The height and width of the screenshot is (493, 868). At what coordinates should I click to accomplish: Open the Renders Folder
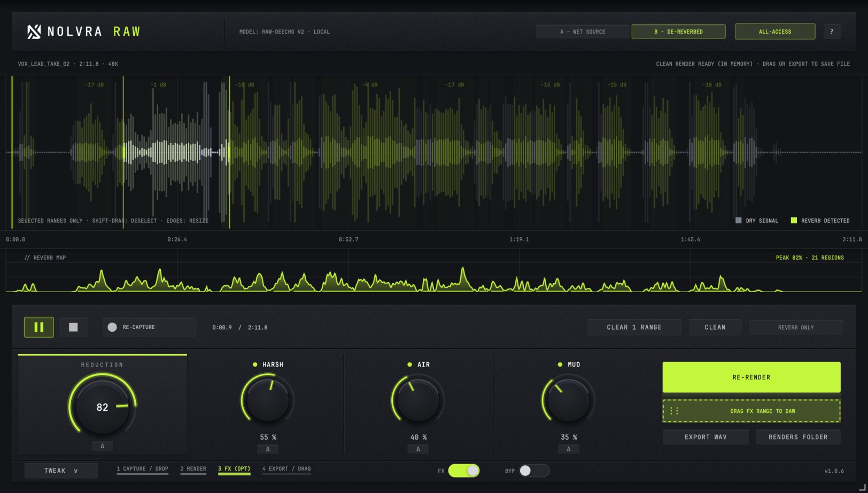point(798,437)
